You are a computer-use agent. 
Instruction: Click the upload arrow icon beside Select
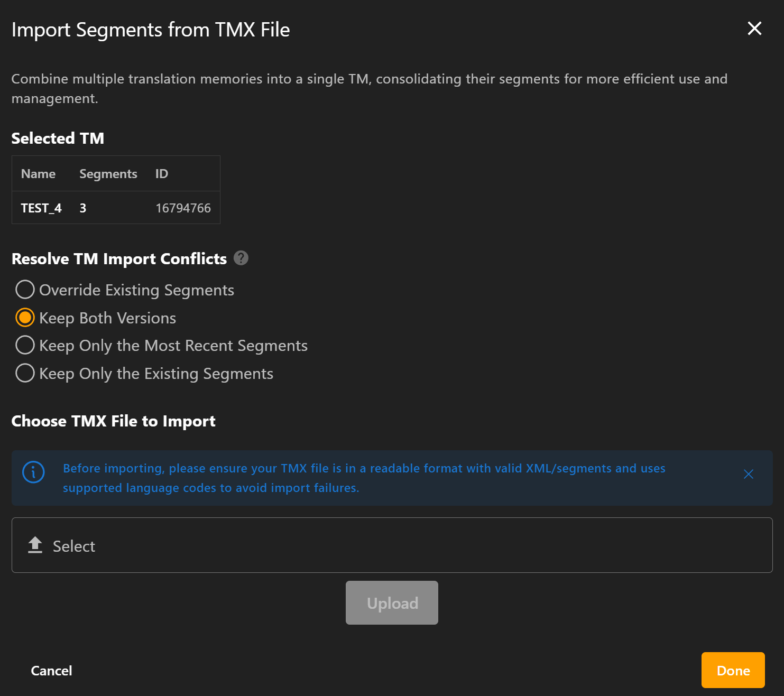tap(35, 545)
